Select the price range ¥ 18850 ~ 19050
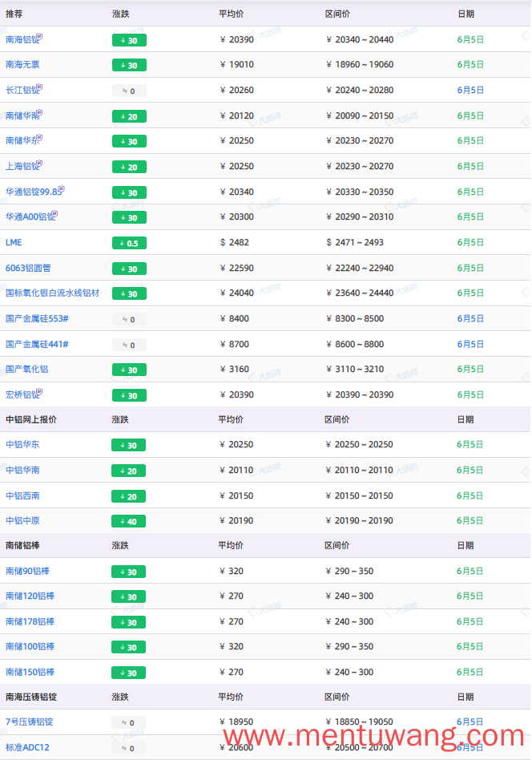Viewport: 532px width, 760px height. coord(360,722)
